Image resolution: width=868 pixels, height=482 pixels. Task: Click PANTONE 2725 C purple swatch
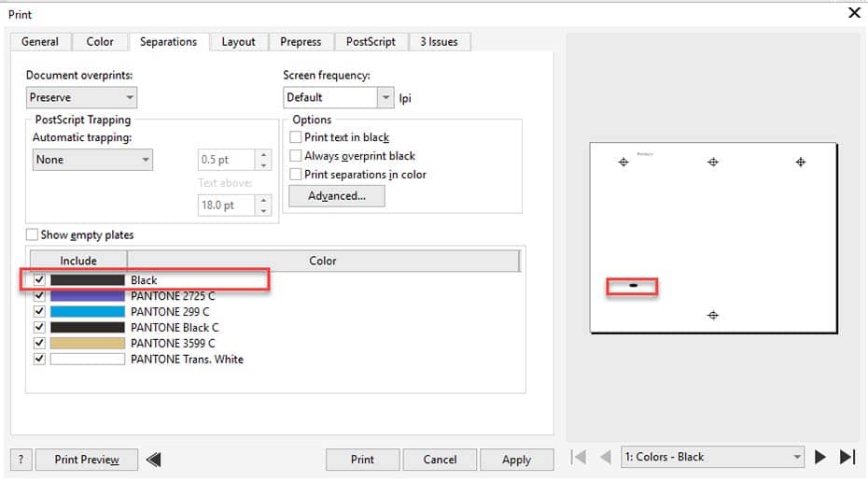88,295
